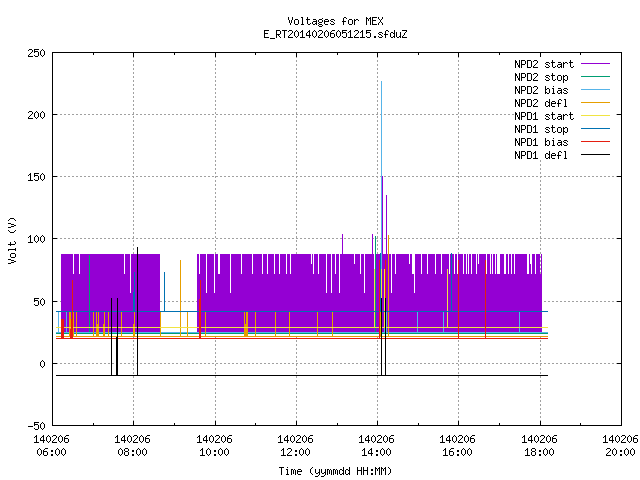Viewport: 640px width, 480px height.
Task: Click the 100 y-axis tick label
Action: click(36, 239)
